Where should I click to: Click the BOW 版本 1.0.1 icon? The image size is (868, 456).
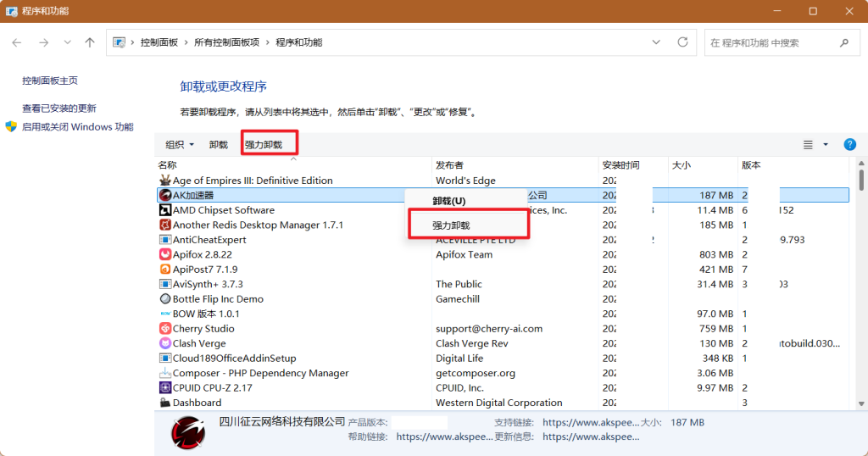coord(165,314)
